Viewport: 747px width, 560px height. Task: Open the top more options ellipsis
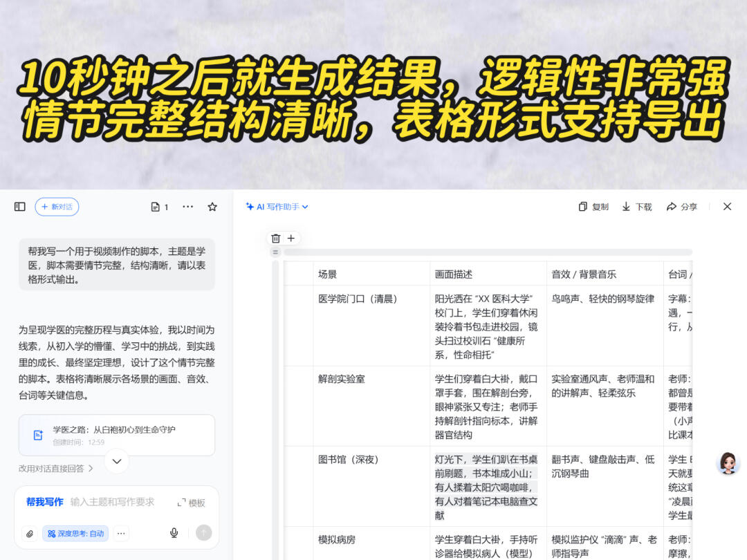(187, 207)
